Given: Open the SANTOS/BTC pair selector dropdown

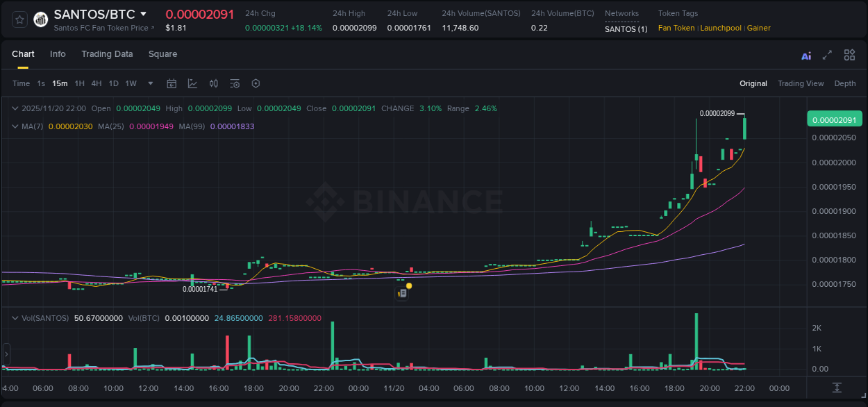Looking at the screenshot, I should (x=144, y=13).
